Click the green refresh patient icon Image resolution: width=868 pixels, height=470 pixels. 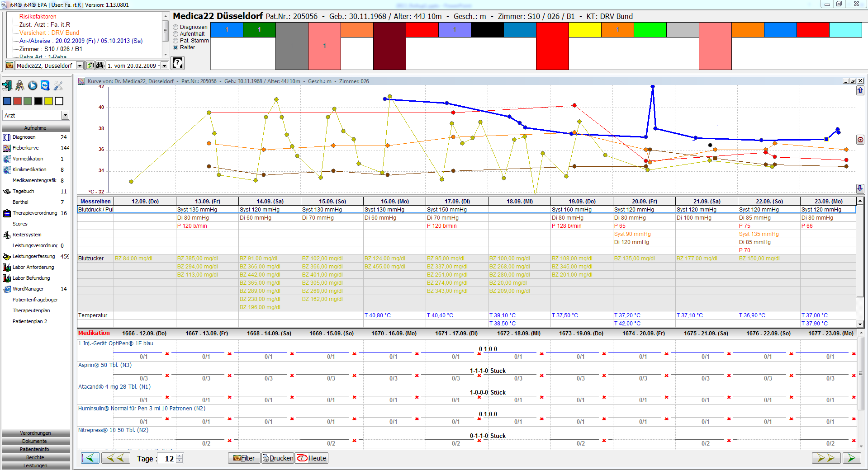click(90, 66)
